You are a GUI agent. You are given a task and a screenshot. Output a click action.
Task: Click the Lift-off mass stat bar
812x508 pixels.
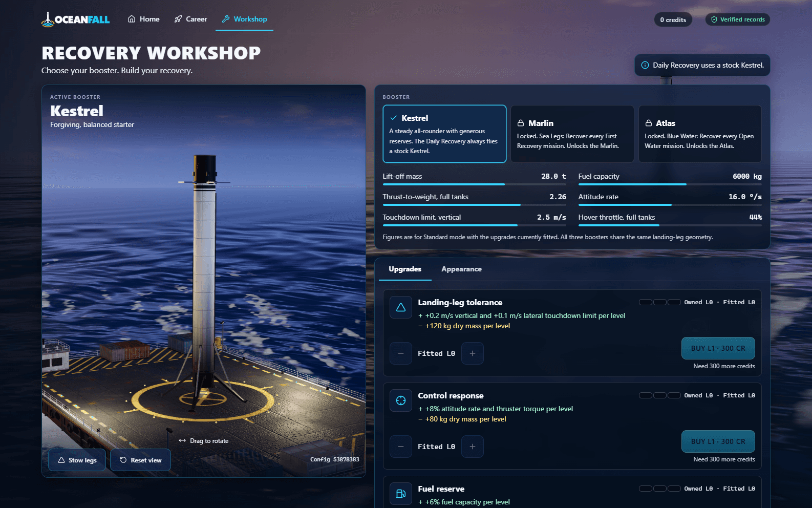[x=475, y=184]
